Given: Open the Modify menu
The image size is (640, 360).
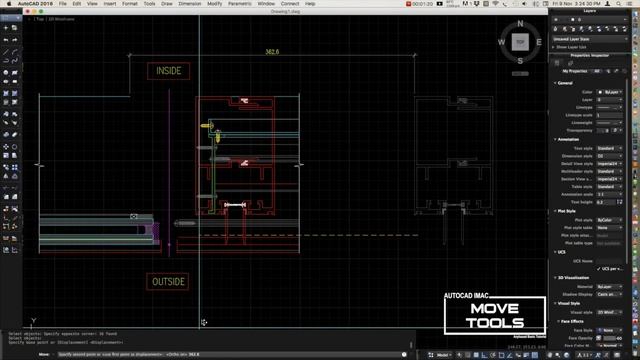Looking at the screenshot, I should click(214, 4).
